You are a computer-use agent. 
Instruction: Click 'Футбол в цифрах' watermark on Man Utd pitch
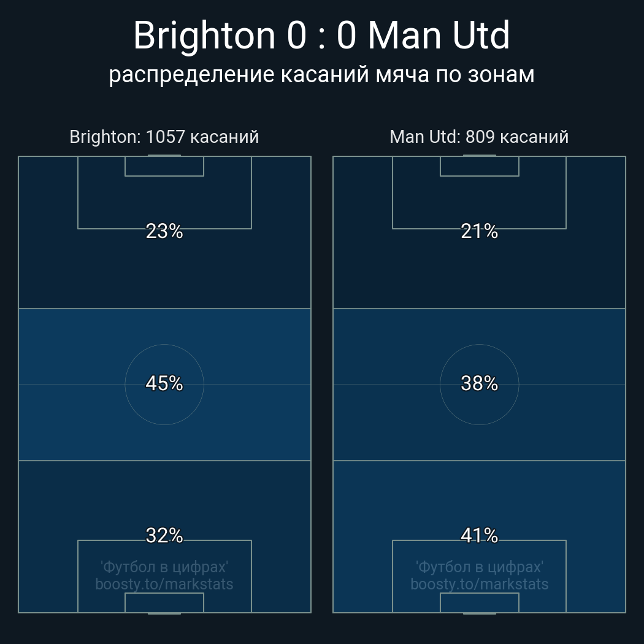click(x=479, y=567)
